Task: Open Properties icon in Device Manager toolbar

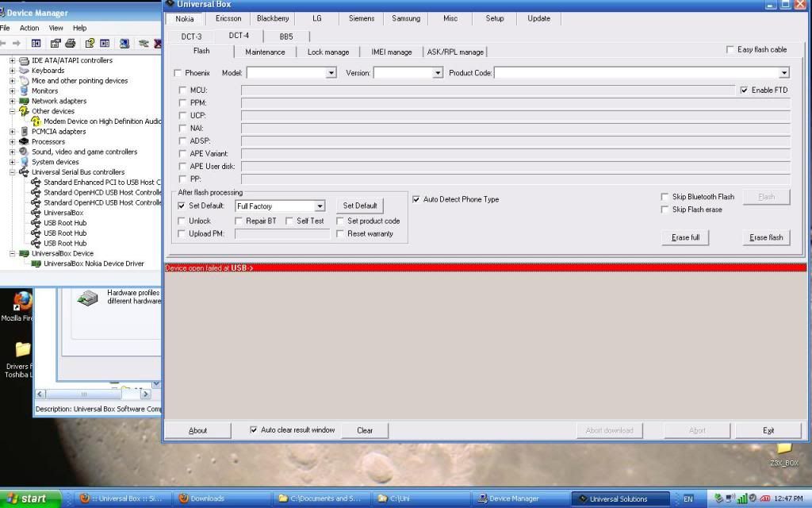Action: tap(55, 44)
